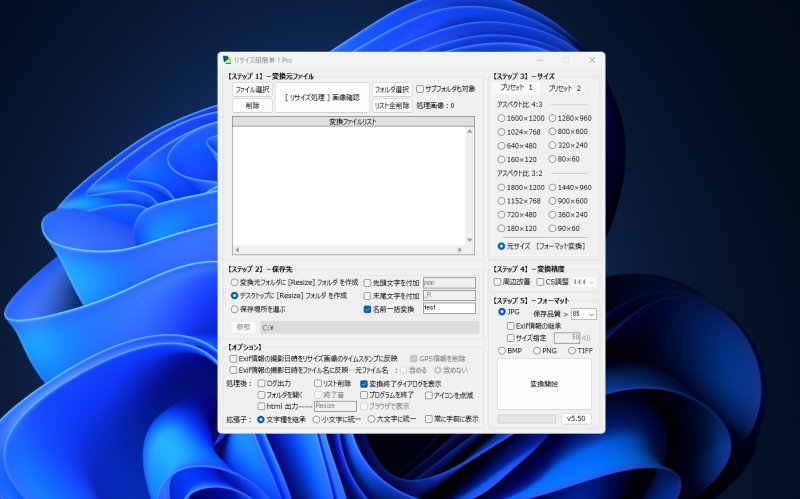
Task: Click the file list scroll-down arrow
Action: pos(469,240)
